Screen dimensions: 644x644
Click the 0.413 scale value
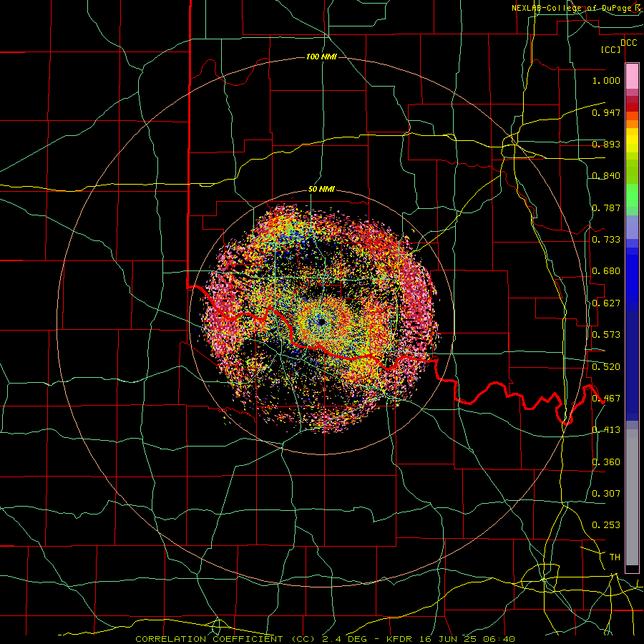coord(606,430)
